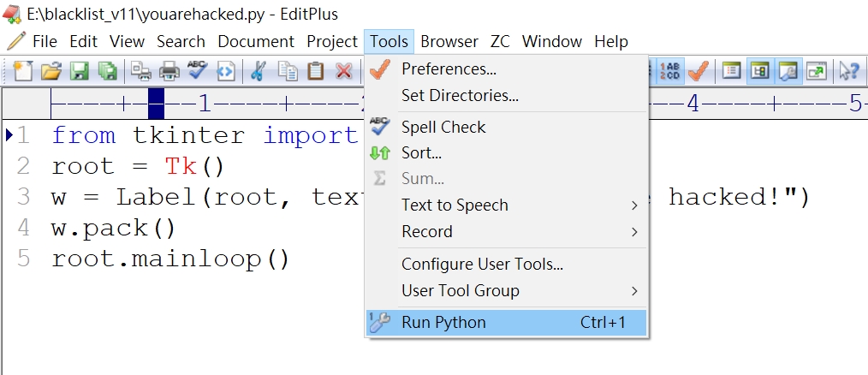Screen dimensions: 868x375
Task: Choose Preferences... in Tools menu
Action: tap(507, 69)
